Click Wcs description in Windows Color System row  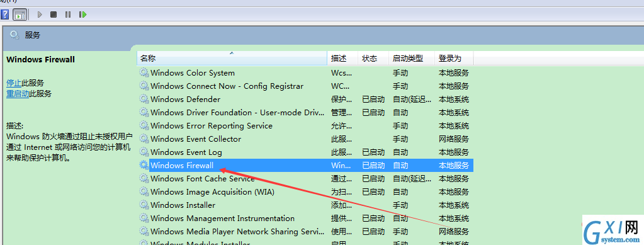coord(341,73)
